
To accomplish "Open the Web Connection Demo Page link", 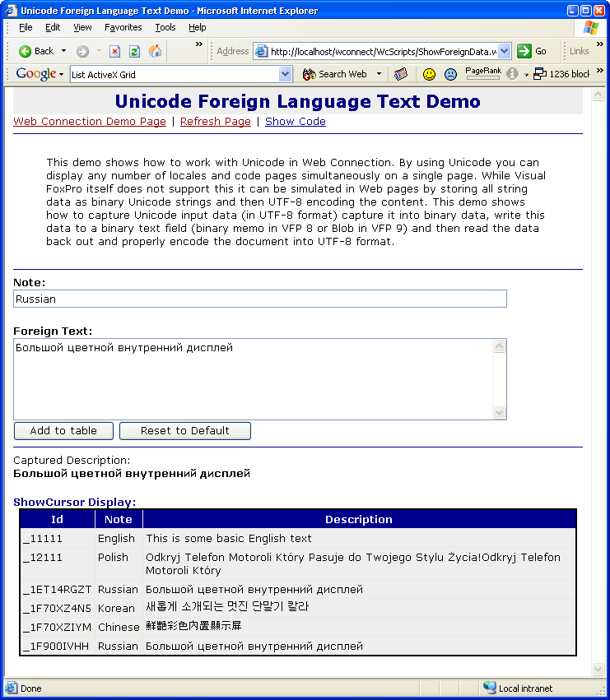I will point(90,122).
